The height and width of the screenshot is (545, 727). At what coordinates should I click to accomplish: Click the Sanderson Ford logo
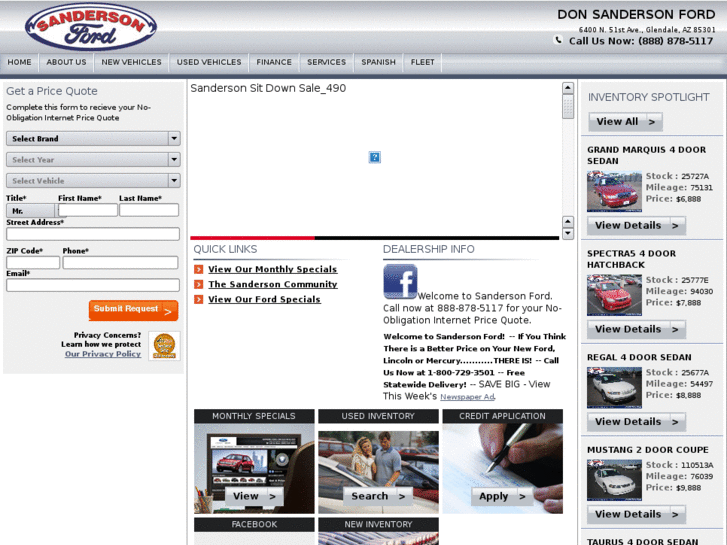point(91,27)
